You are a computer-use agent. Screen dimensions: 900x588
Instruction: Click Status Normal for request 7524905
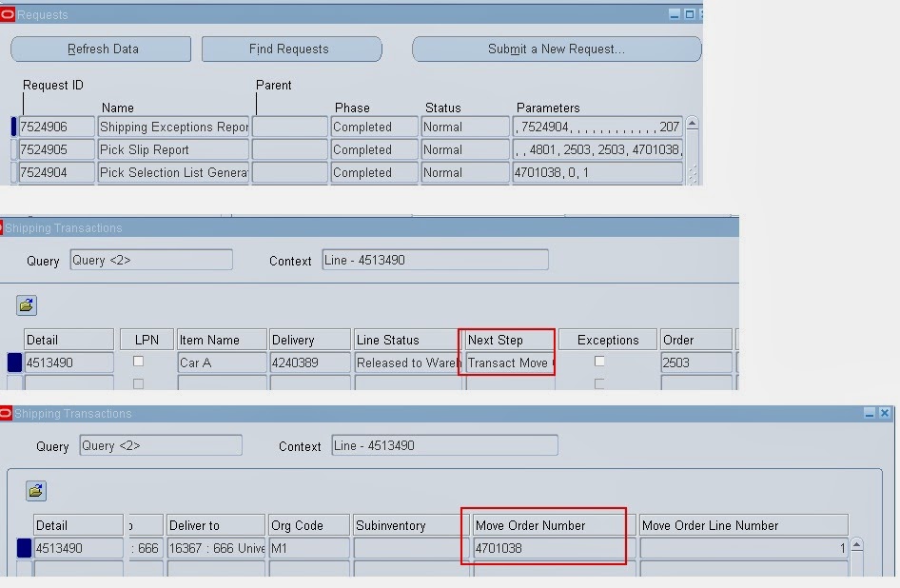[465, 150]
